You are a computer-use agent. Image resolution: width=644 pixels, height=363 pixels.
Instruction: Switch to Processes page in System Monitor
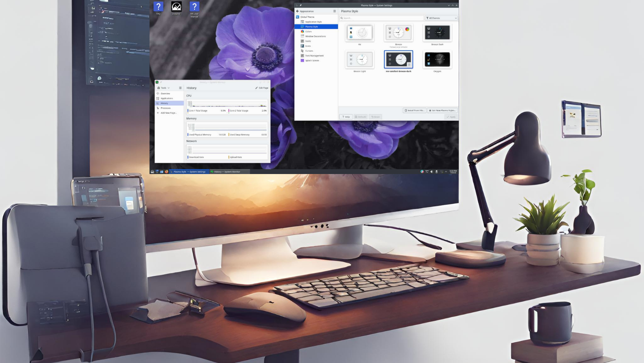(x=169, y=108)
